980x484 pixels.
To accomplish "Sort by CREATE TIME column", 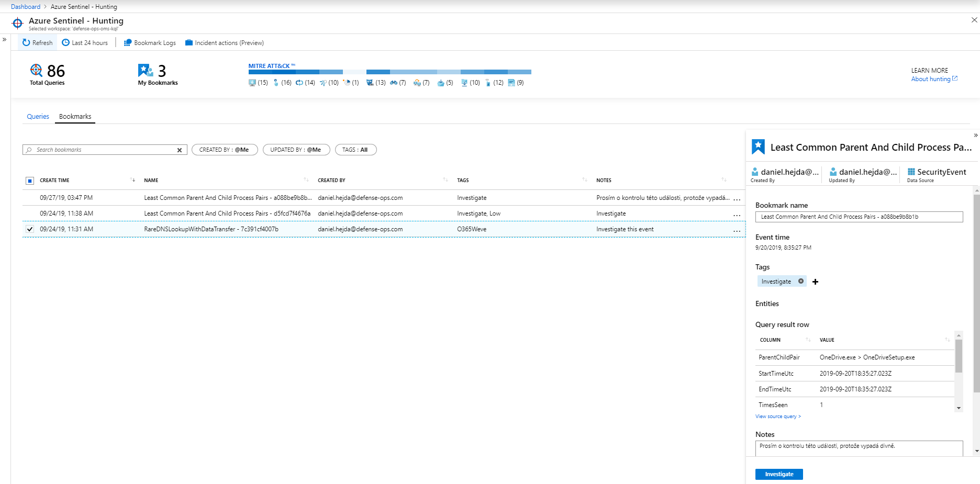I will click(54, 180).
